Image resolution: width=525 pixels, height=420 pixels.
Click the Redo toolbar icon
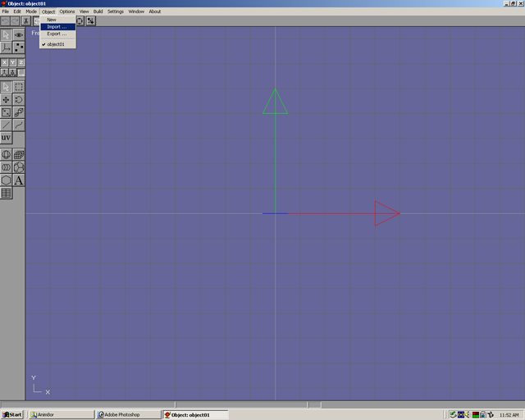pos(15,21)
